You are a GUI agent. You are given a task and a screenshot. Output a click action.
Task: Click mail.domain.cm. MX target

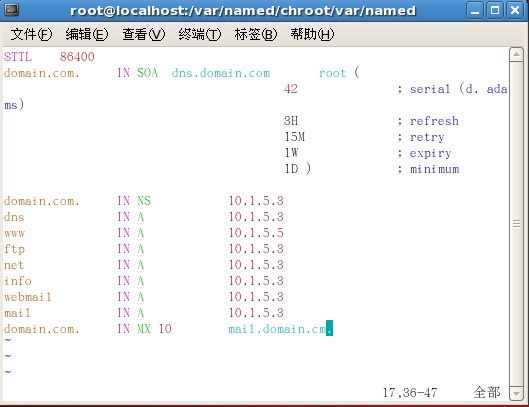(x=281, y=329)
